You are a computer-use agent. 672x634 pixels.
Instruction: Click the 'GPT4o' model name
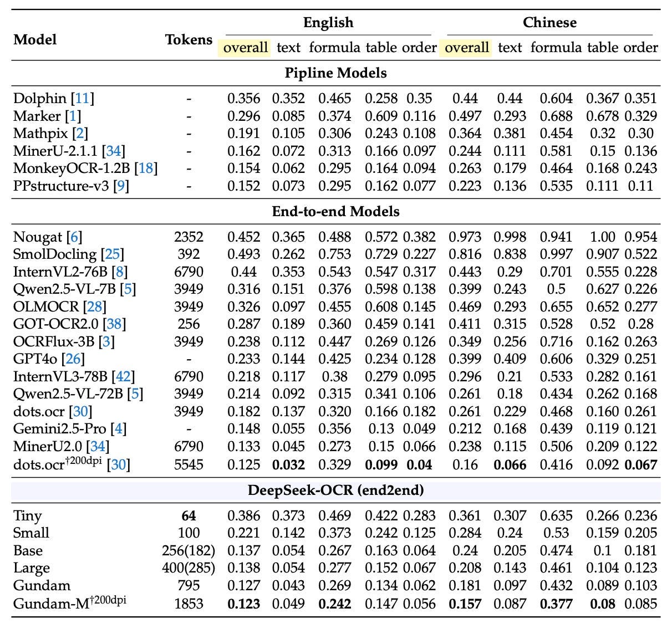[35, 359]
